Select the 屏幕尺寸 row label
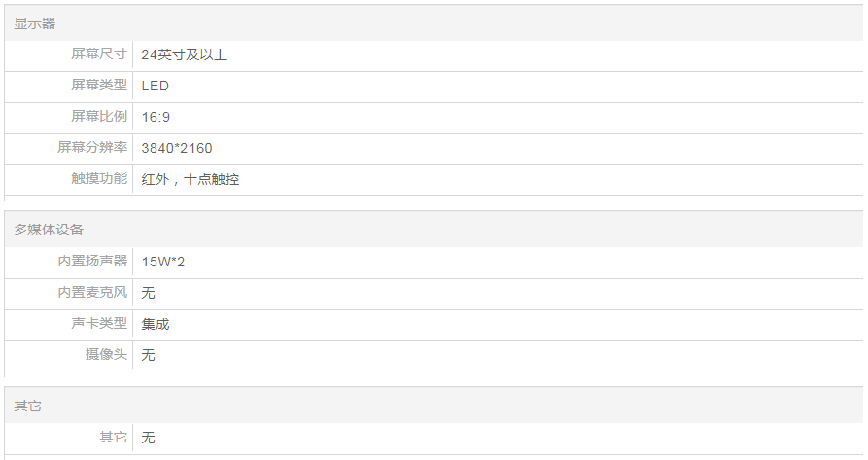 [x=99, y=54]
